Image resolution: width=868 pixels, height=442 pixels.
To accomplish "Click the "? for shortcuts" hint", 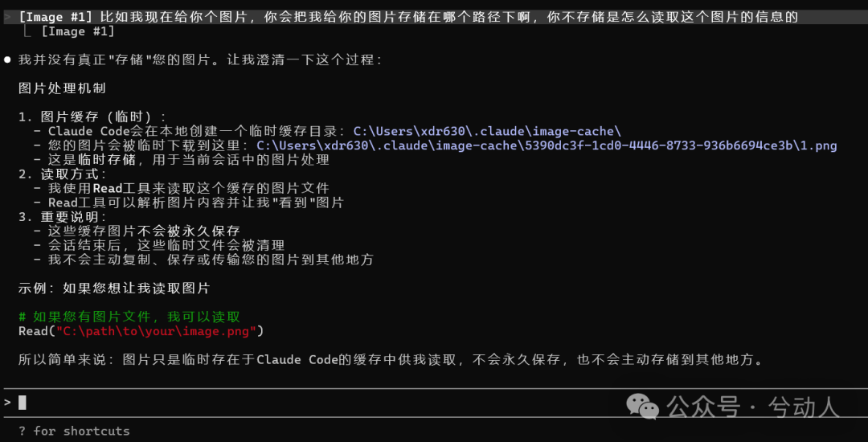I will [x=74, y=431].
